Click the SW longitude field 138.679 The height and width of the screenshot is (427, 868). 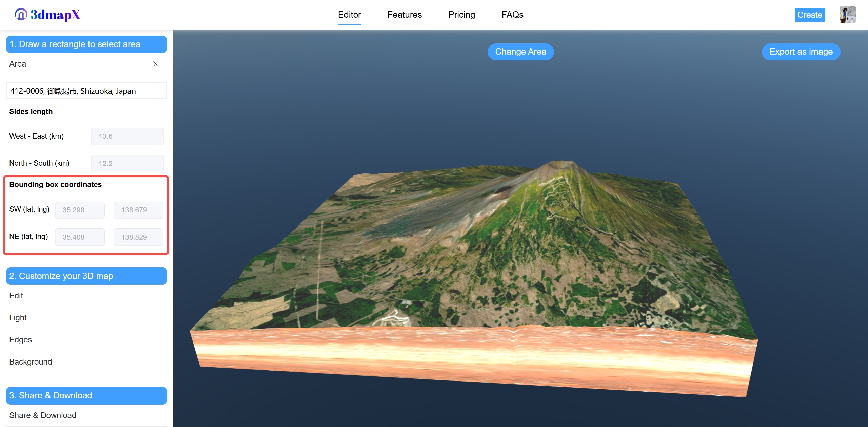tap(138, 210)
